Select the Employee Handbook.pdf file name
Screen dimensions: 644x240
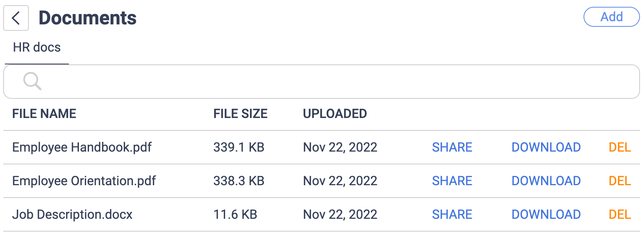point(82,147)
